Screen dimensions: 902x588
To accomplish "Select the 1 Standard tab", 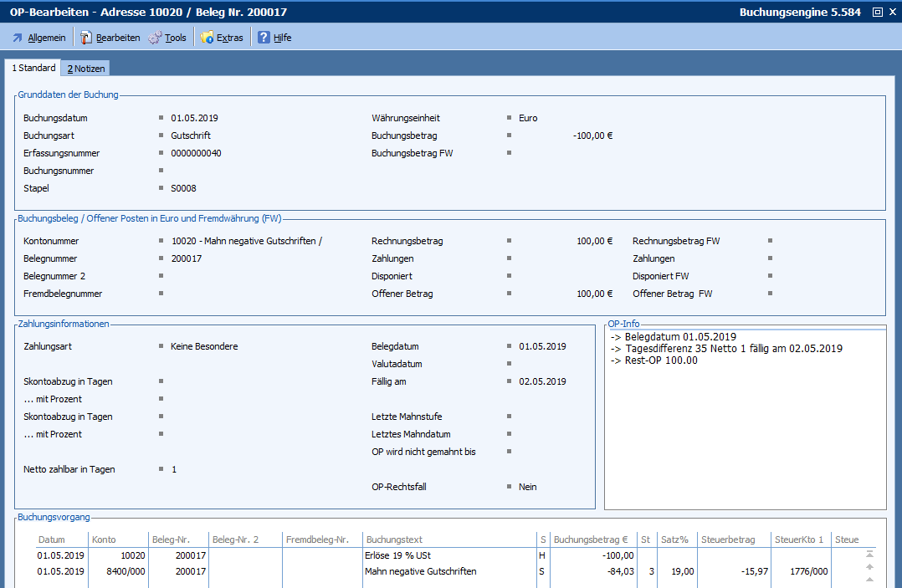I will click(x=33, y=68).
